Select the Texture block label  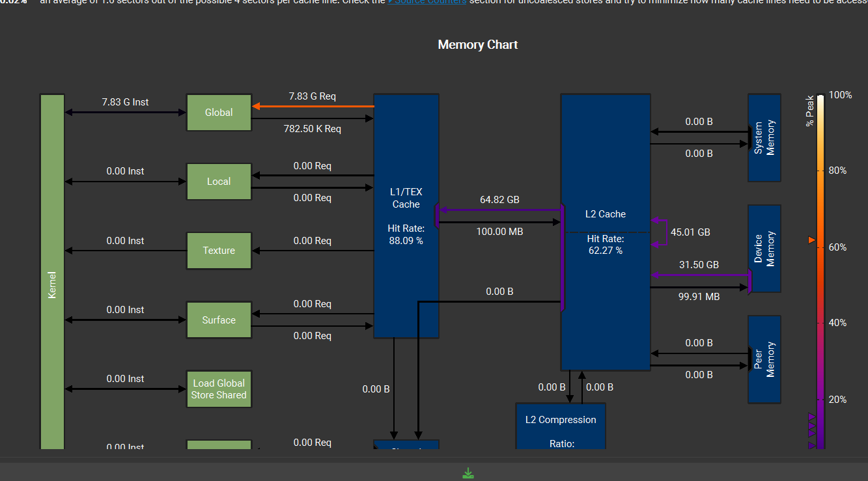click(219, 250)
